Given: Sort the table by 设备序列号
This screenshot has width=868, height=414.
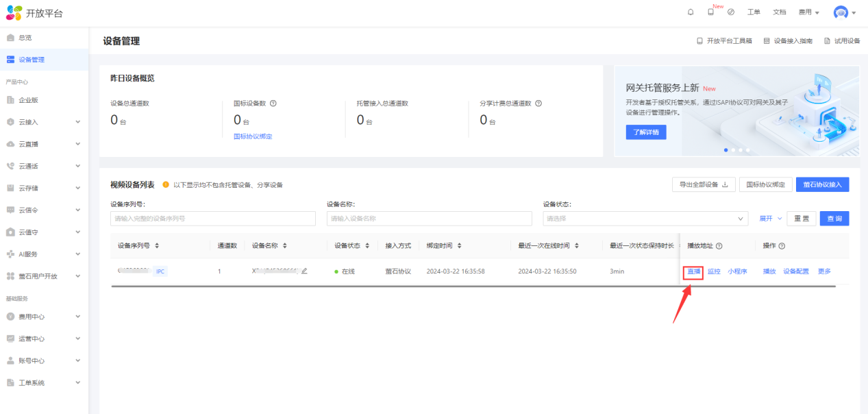Looking at the screenshot, I should click(x=157, y=246).
